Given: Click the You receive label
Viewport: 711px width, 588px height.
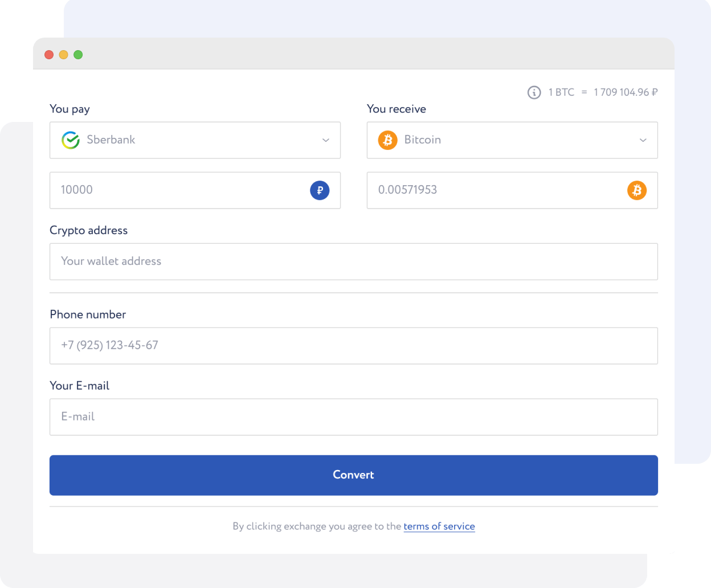Looking at the screenshot, I should (x=397, y=109).
